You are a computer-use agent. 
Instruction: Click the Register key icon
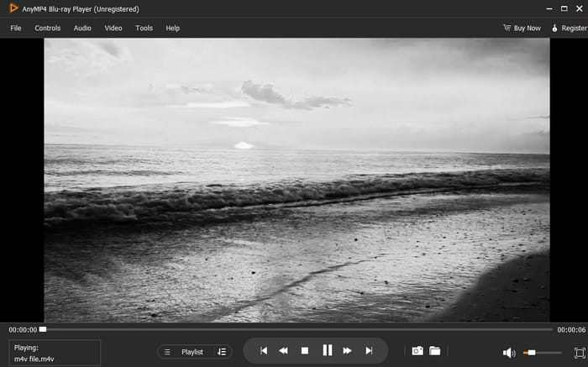[554, 28]
